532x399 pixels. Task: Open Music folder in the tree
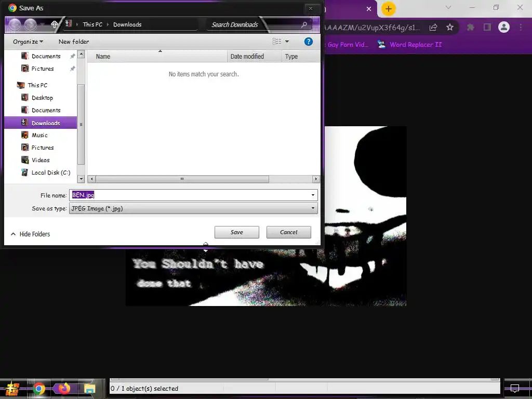tap(39, 135)
